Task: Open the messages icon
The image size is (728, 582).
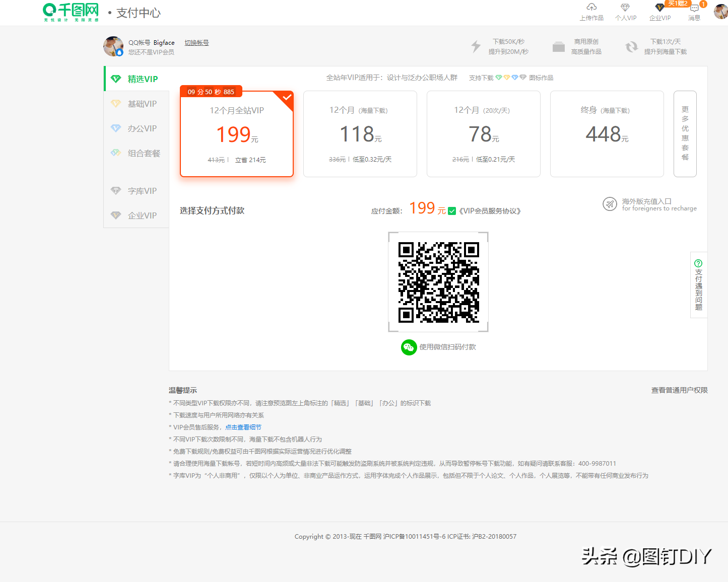Action: pyautogui.click(x=694, y=8)
